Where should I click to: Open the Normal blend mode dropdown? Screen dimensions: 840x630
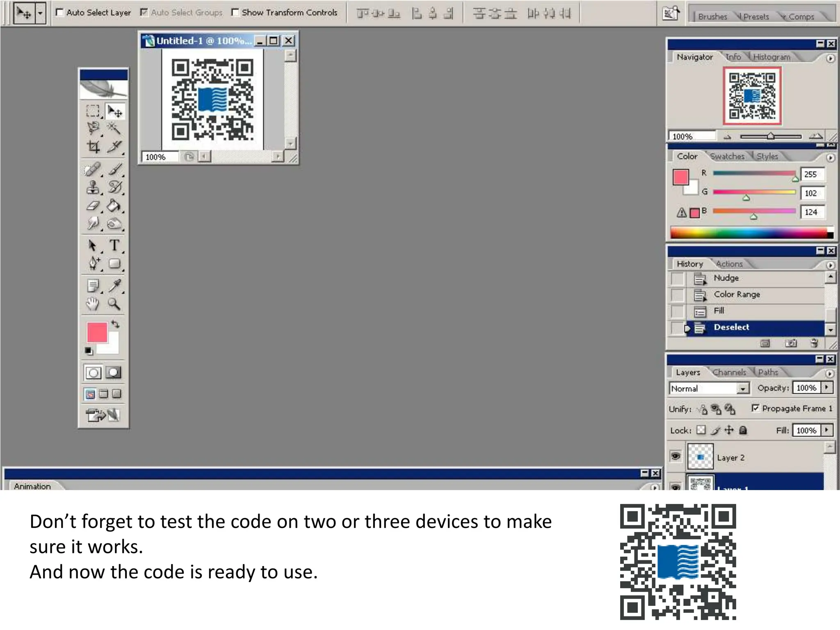[743, 388]
